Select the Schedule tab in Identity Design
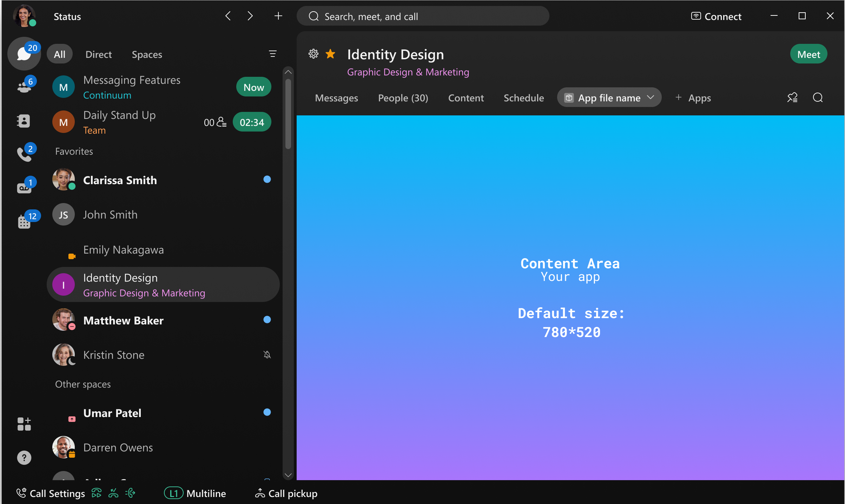 524,98
